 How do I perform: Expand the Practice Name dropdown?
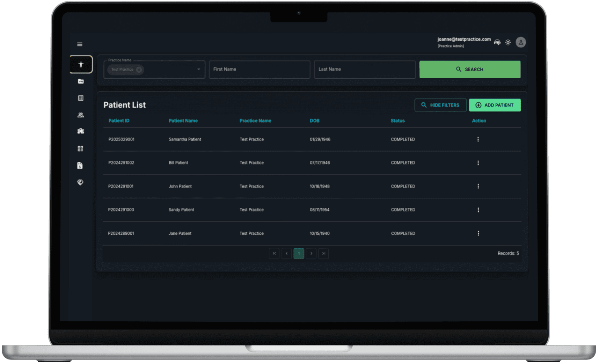(x=198, y=69)
